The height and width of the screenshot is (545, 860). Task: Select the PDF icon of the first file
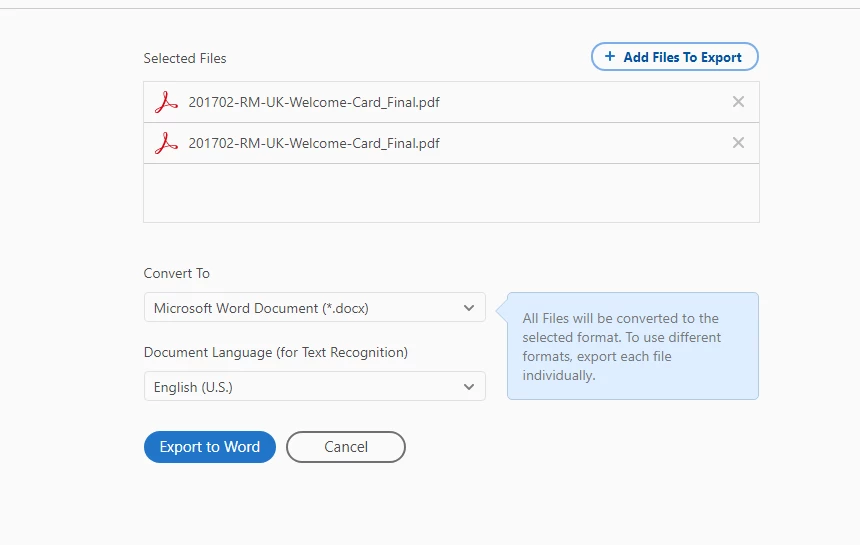click(166, 102)
